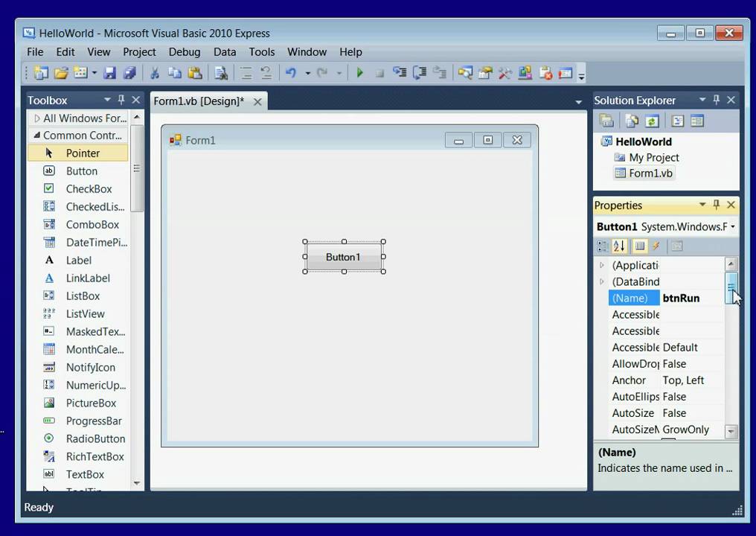Toggle Alphabetical sort in Properties panel

tap(620, 246)
